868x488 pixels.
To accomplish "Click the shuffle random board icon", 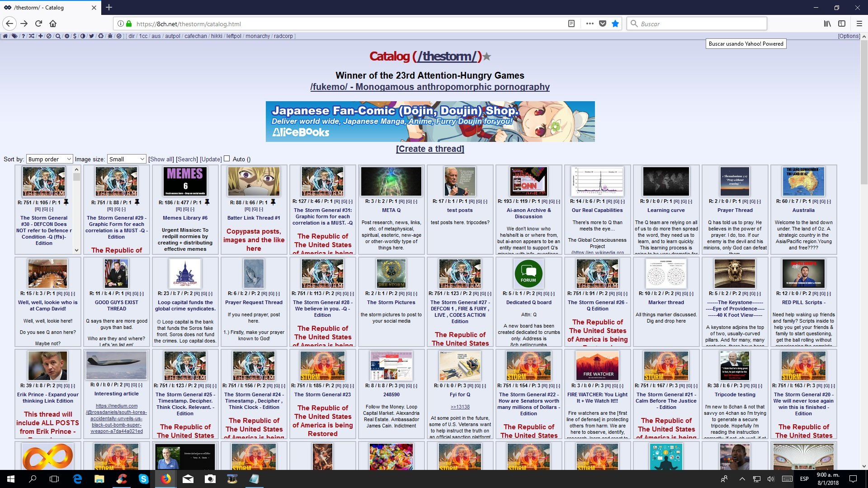I will (x=32, y=36).
